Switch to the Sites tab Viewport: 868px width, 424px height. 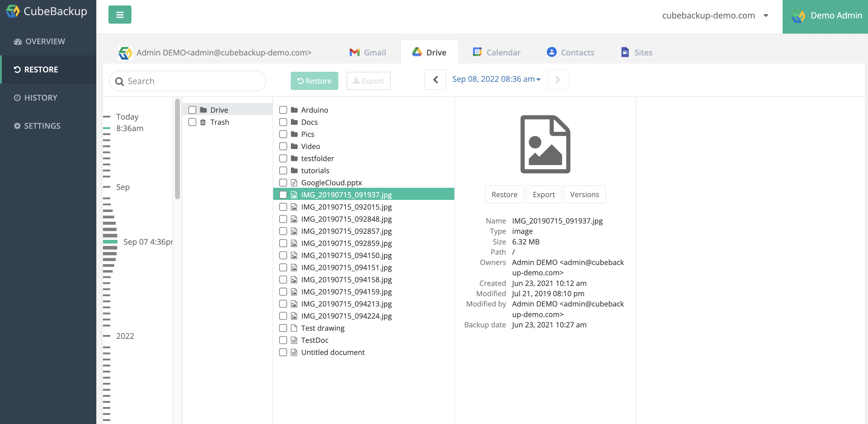click(x=636, y=51)
